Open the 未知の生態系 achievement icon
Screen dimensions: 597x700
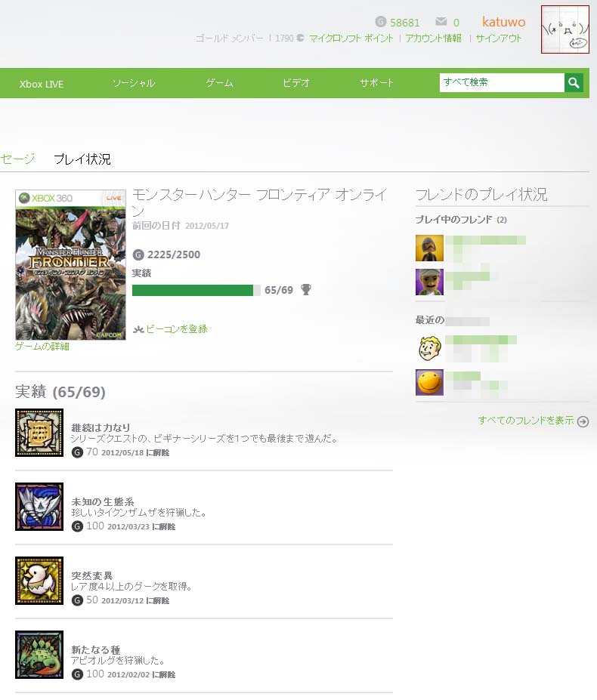point(39,507)
